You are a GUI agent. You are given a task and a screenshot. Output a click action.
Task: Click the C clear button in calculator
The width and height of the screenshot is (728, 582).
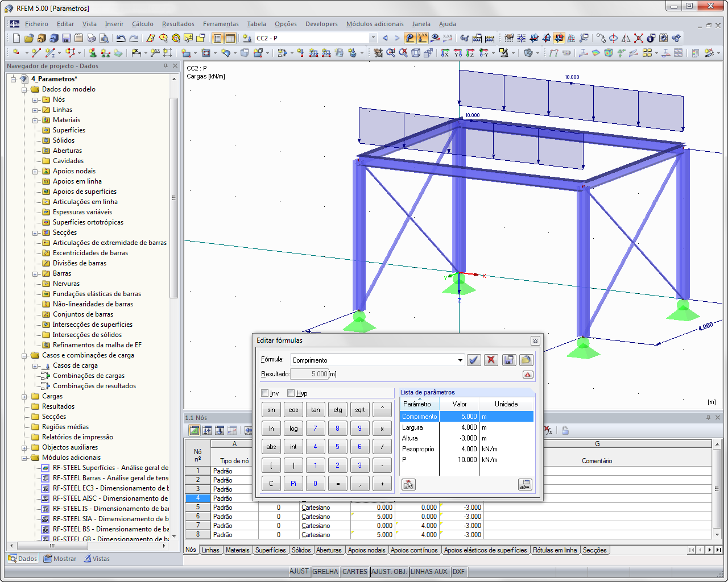pos(271,484)
